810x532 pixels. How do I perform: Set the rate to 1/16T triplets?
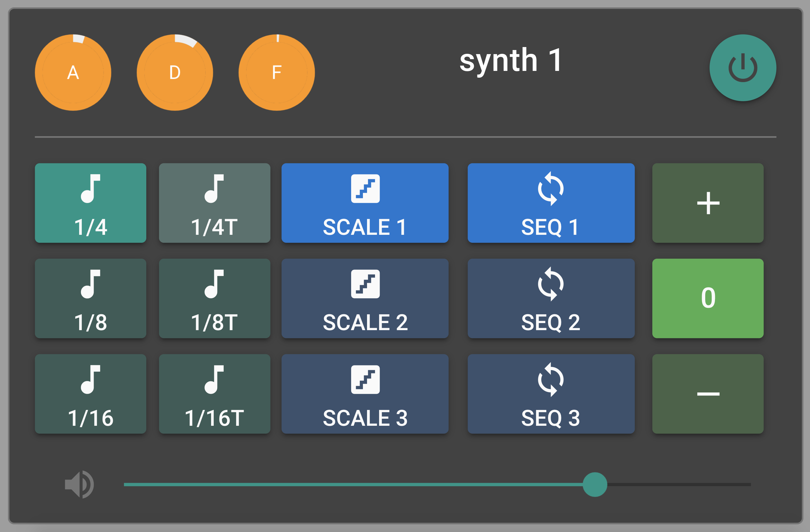coord(214,394)
